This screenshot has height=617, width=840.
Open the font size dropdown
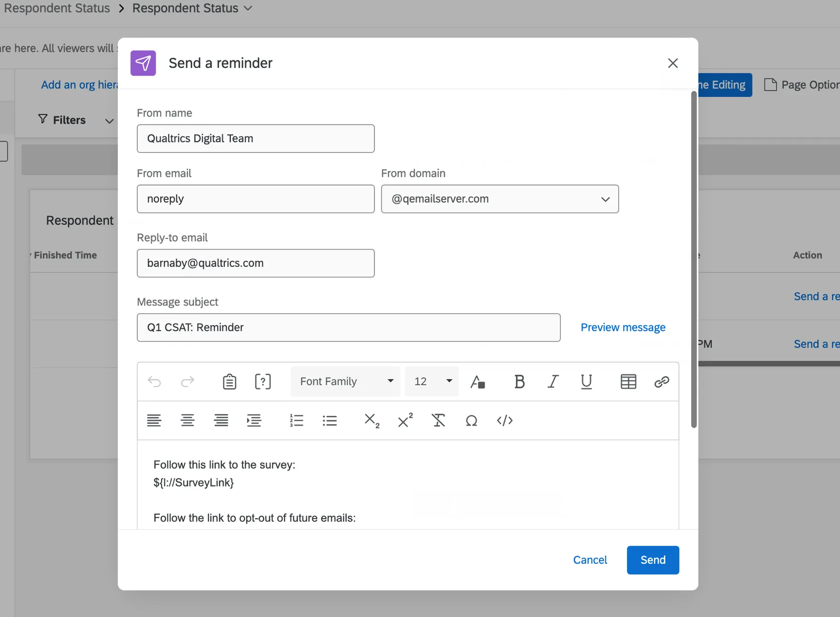click(x=431, y=381)
